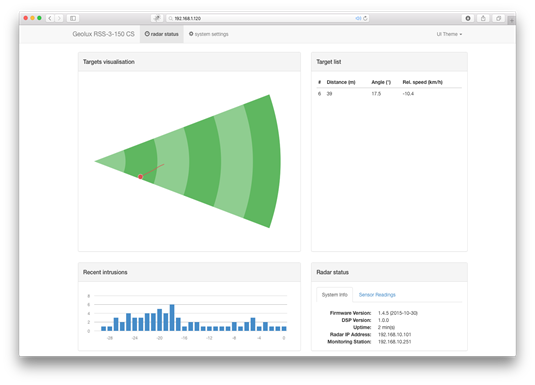Click the Uptime value 2 min(s)
The image size is (535, 385).
[x=386, y=327]
